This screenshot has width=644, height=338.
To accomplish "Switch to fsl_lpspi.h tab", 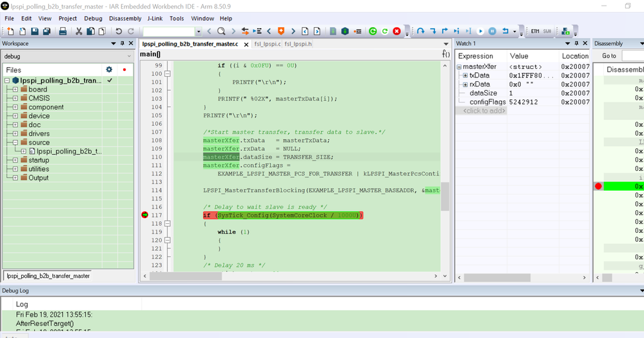I will coord(298,44).
